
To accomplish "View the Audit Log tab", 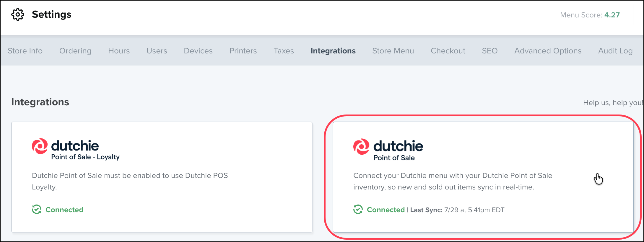I will pos(615,51).
